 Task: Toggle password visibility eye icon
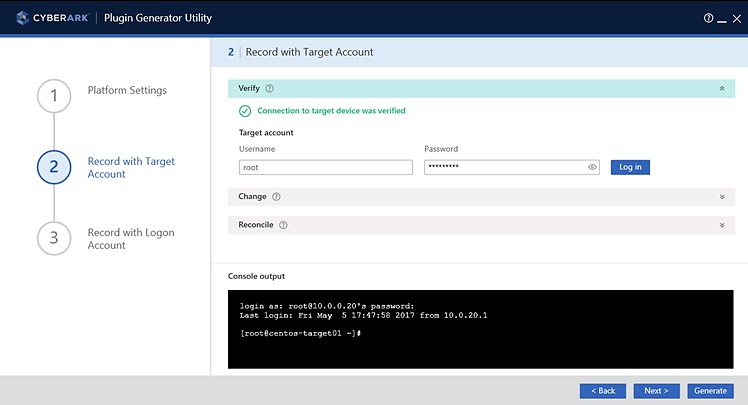(x=592, y=167)
